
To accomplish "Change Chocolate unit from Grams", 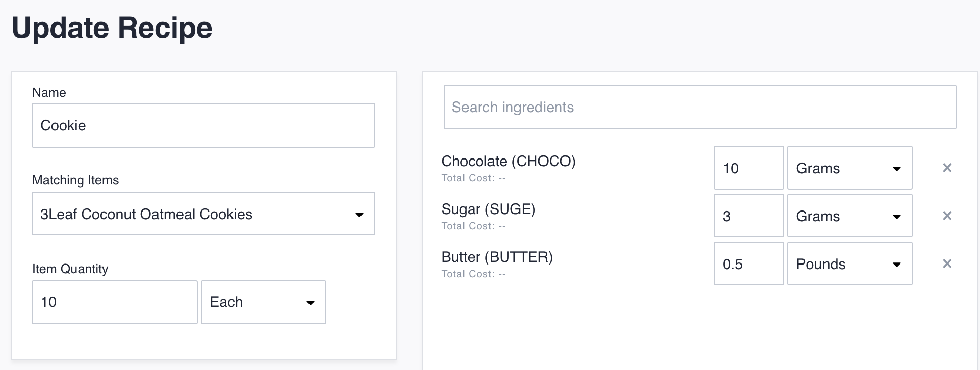I will tap(849, 168).
